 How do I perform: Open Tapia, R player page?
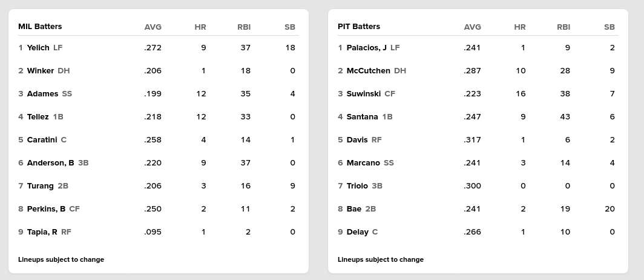[42, 232]
